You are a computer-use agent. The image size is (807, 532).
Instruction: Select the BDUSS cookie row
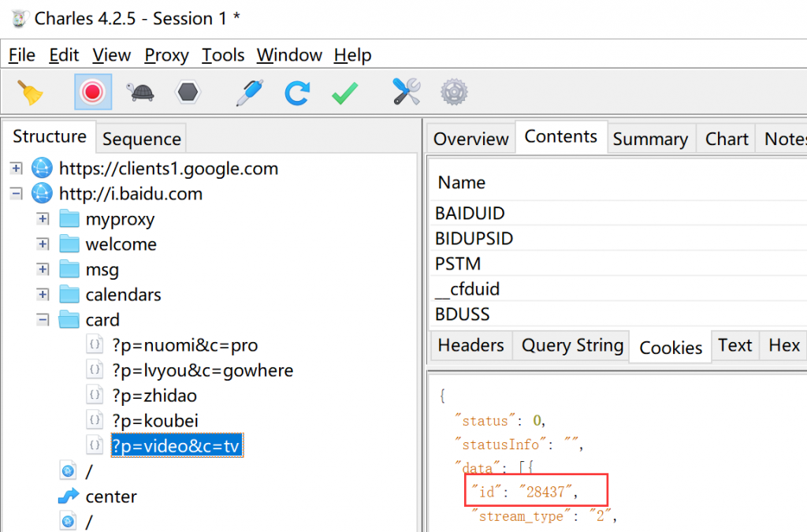click(618, 314)
